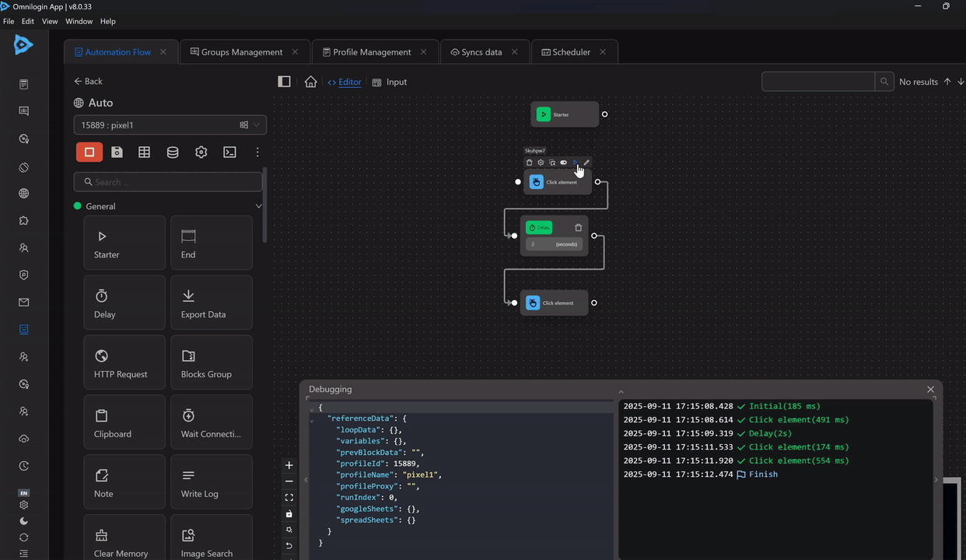966x560 pixels.
Task: Delete the Delay node via trash icon
Action: 578,228
